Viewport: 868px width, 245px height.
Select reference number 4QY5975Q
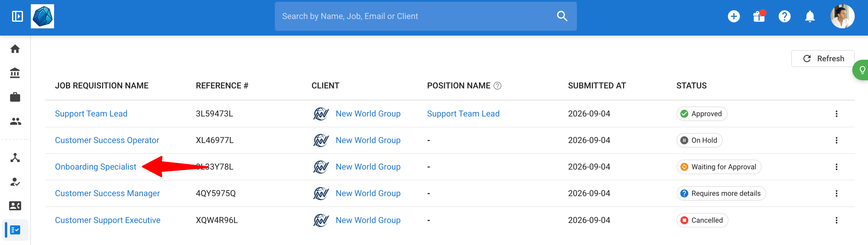tap(216, 193)
